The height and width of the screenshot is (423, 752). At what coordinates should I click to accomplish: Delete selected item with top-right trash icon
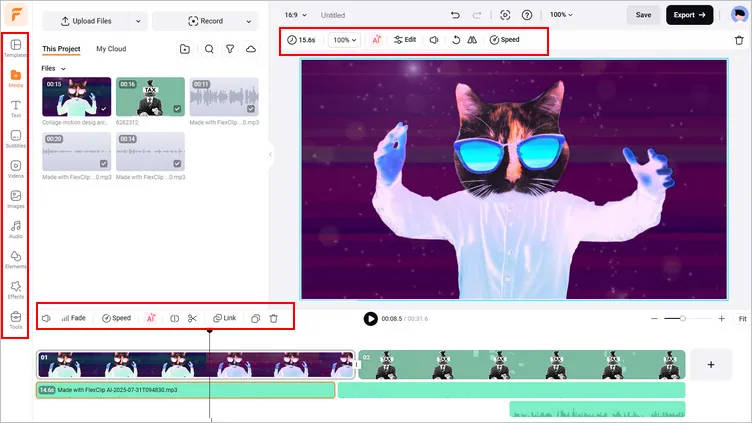tap(739, 40)
